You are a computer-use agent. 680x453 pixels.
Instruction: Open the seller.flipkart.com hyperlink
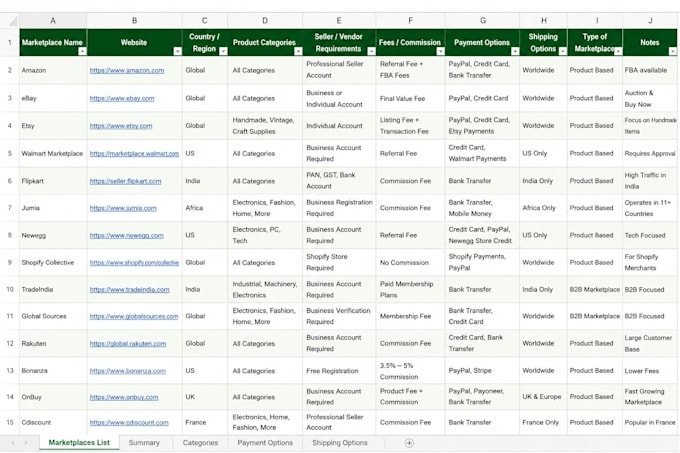[125, 181]
